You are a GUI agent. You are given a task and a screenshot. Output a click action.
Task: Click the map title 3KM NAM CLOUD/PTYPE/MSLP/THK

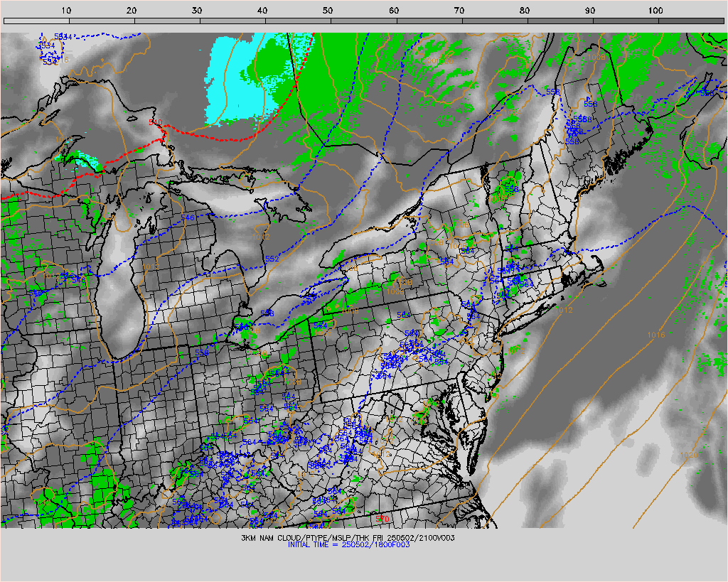click(305, 538)
